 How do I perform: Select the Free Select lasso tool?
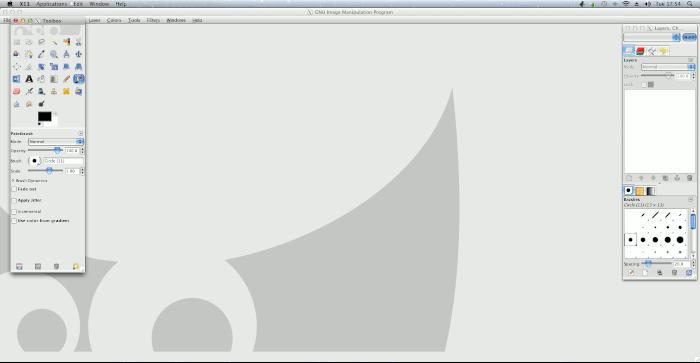(x=42, y=42)
